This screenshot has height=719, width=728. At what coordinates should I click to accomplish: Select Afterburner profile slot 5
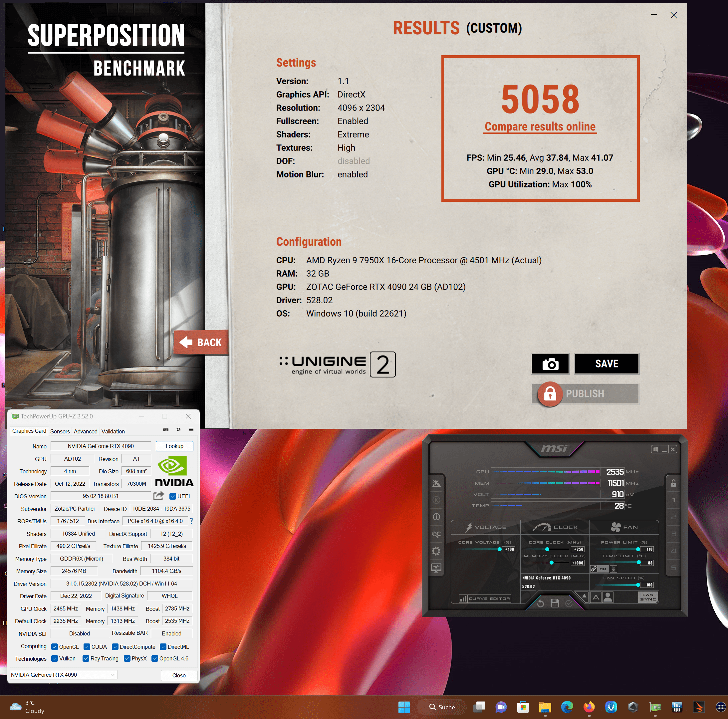(x=673, y=568)
